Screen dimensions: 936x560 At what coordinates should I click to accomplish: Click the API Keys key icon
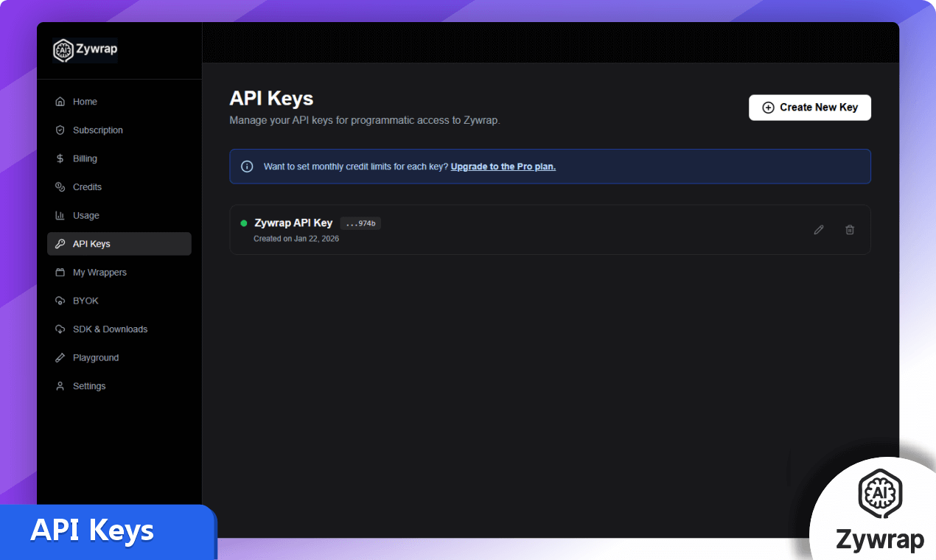coord(60,244)
